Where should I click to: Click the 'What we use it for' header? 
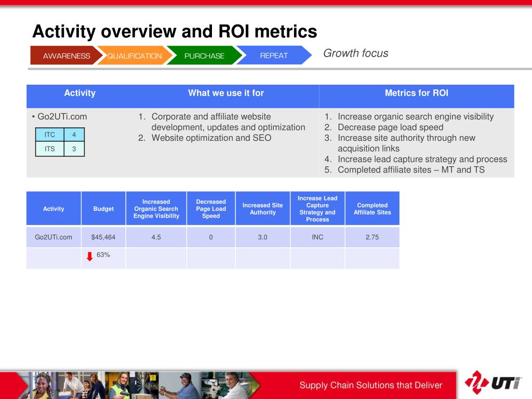226,93
